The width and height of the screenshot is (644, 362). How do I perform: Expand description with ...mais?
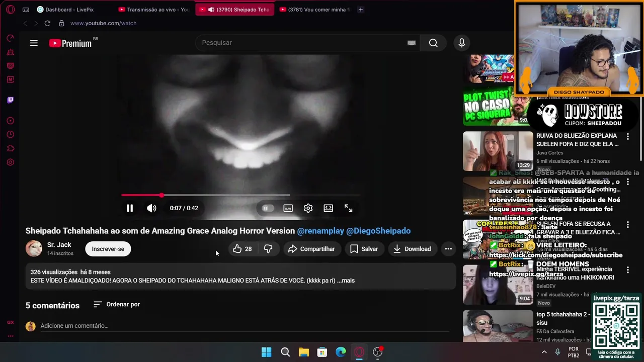pos(346,281)
